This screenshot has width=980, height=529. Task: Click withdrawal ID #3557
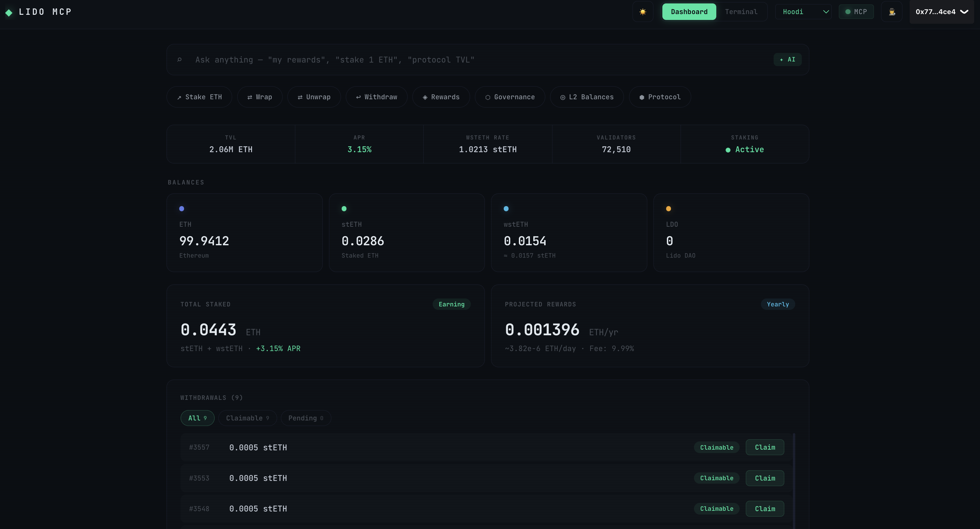(200, 448)
